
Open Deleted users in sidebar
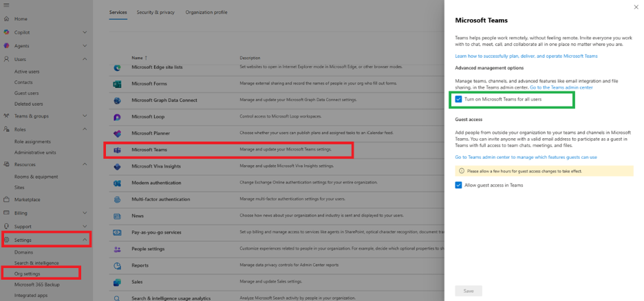point(29,104)
